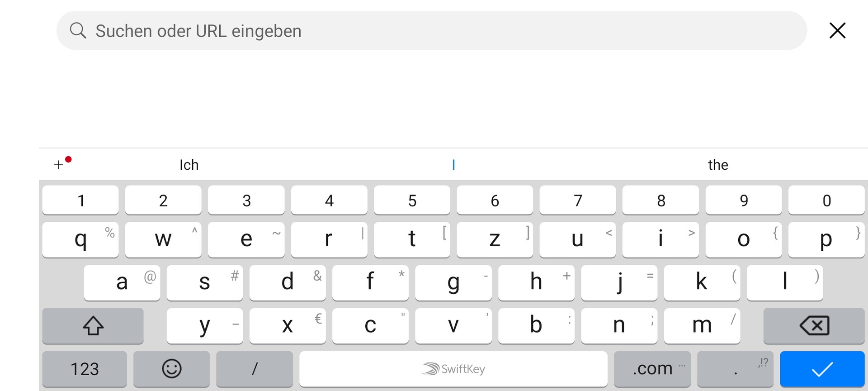868x391 pixels.
Task: Tap the letter m key
Action: (x=702, y=325)
